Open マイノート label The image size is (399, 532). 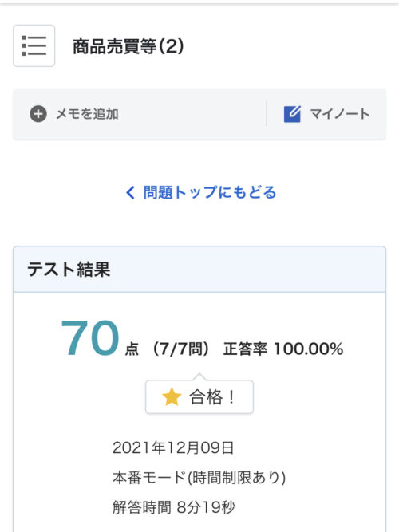pyautogui.click(x=340, y=114)
